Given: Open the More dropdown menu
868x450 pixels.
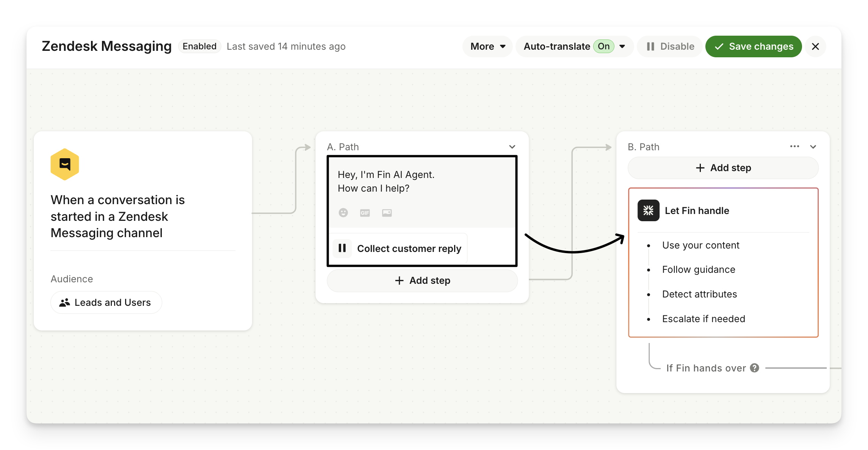Looking at the screenshot, I should [x=487, y=46].
